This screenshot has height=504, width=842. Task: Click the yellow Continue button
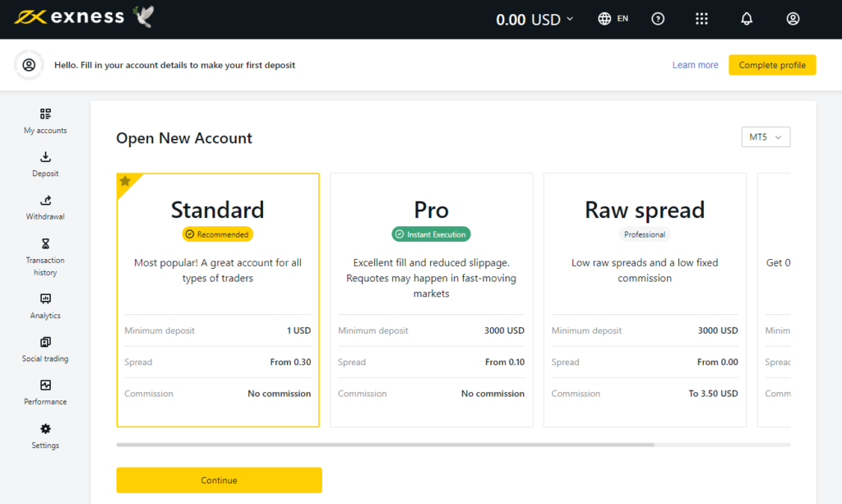(219, 480)
